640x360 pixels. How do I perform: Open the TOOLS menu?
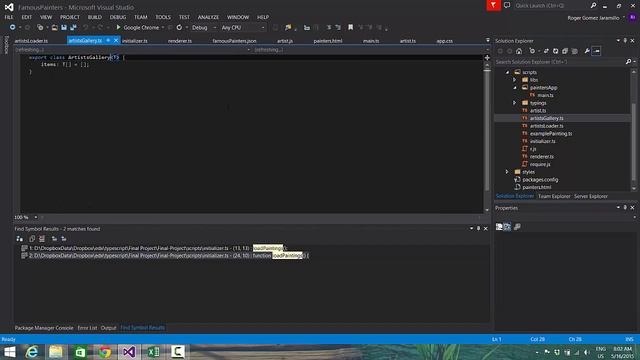pyautogui.click(x=163, y=17)
